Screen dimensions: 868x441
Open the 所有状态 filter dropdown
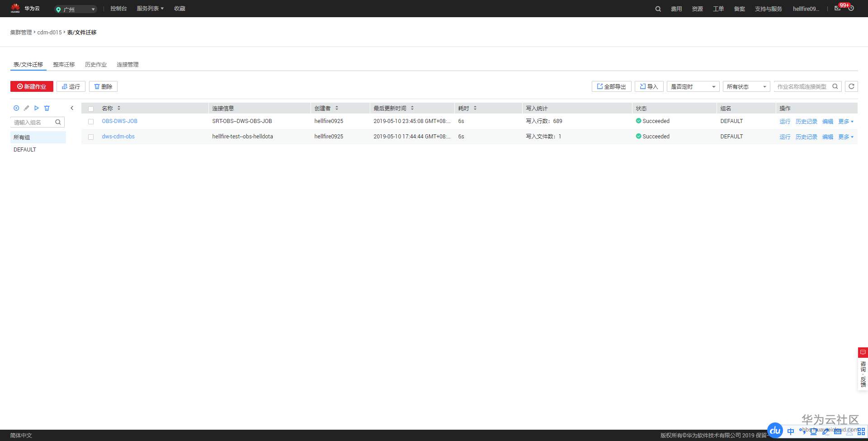tap(746, 86)
